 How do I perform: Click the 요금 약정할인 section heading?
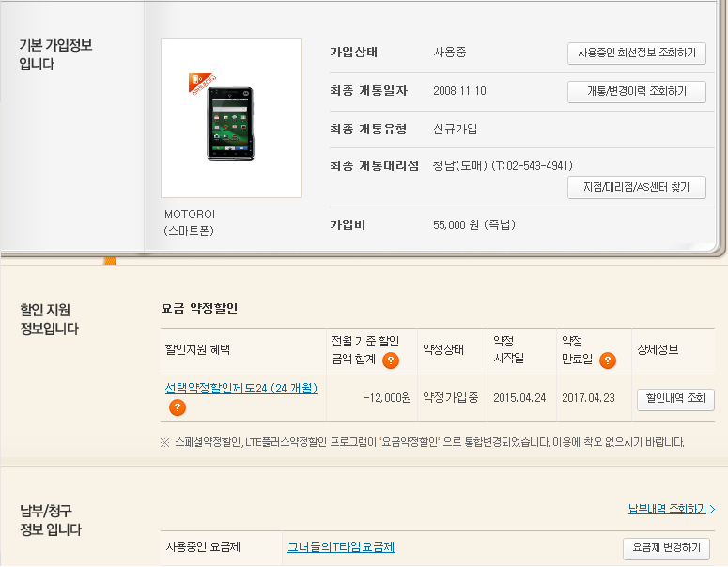pos(200,308)
